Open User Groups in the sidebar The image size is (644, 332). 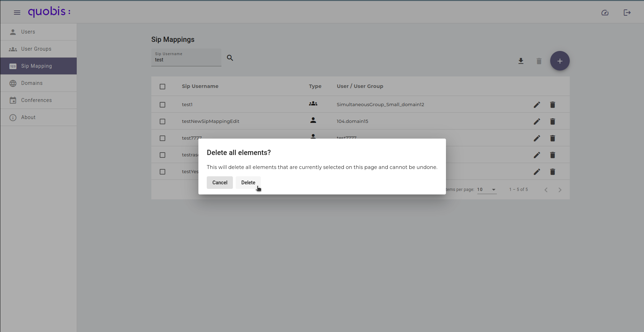coord(38,49)
